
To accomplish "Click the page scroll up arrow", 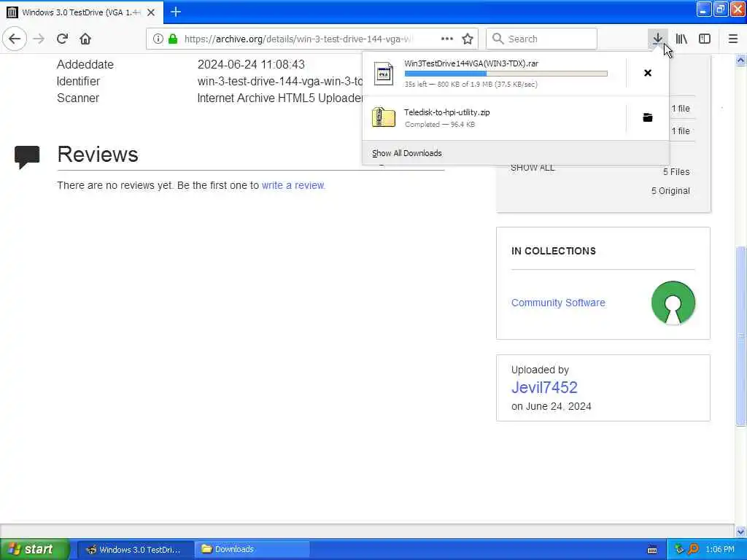I will pyautogui.click(x=740, y=61).
